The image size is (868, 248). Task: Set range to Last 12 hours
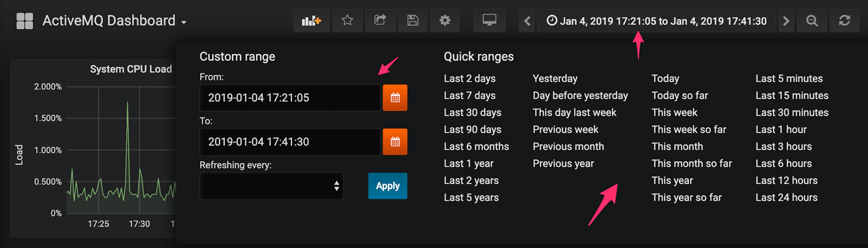click(786, 180)
